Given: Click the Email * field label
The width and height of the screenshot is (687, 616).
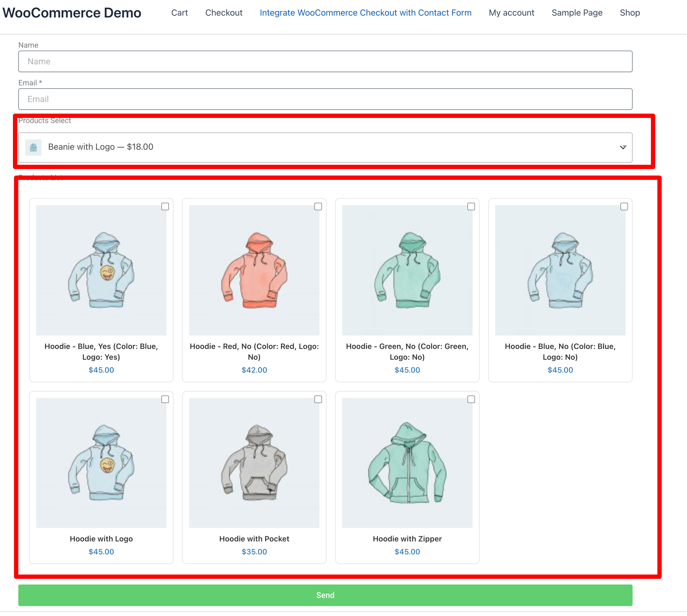Looking at the screenshot, I should (x=30, y=83).
